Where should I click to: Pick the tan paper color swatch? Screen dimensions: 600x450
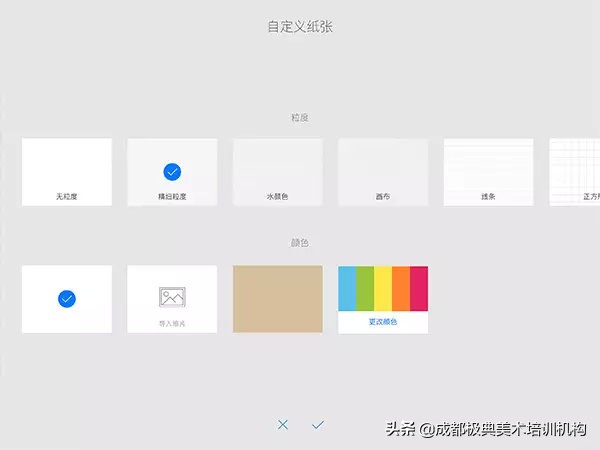(278, 299)
